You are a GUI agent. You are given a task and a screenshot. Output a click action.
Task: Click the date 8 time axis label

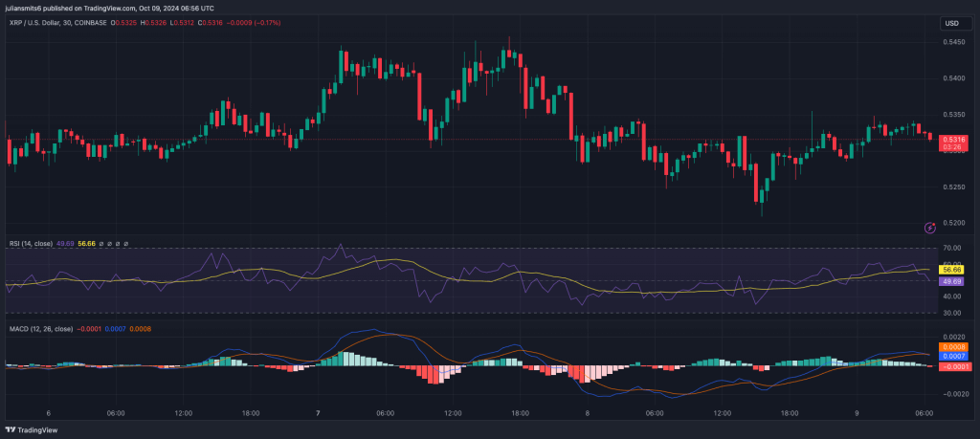click(588, 413)
